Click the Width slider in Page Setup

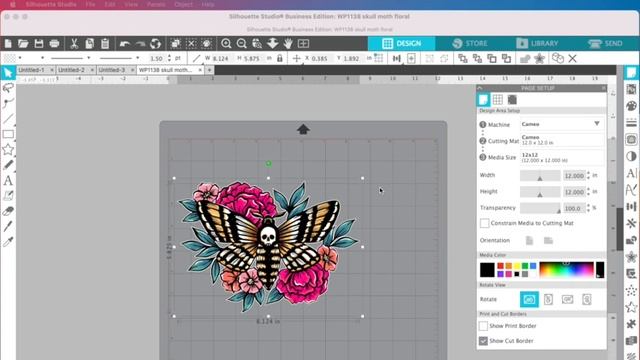540,176
